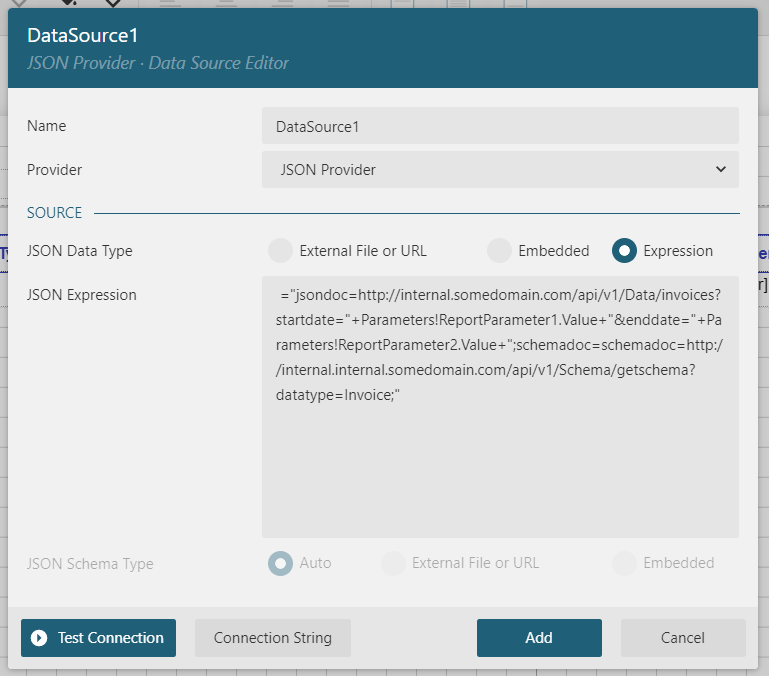Screen dimensions: 769x676
Task: Click the Connection String button
Action: pos(273,638)
